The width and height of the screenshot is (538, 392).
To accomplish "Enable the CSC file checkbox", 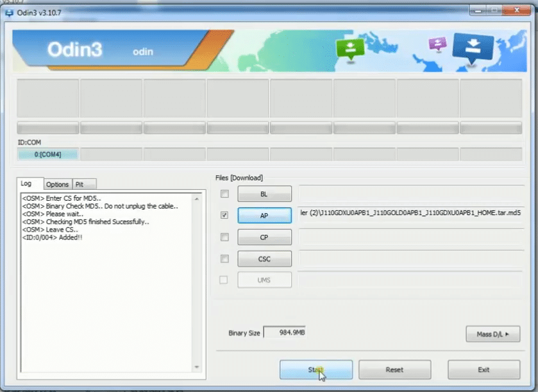I will [224, 259].
